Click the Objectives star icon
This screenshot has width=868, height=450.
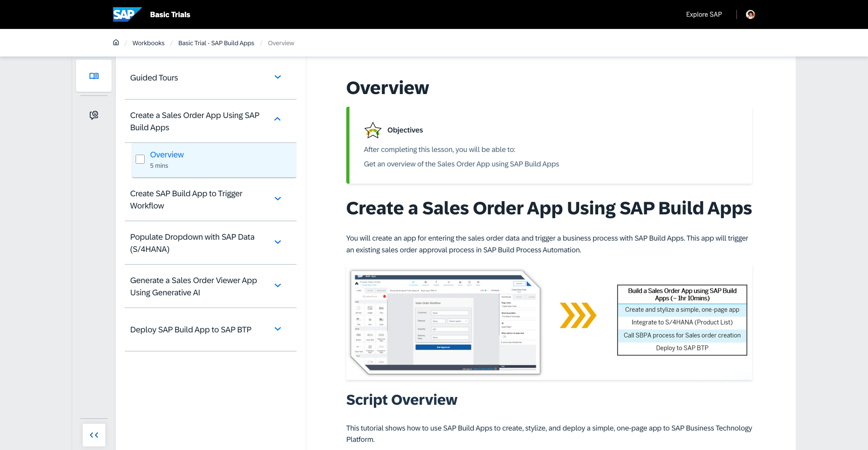click(x=373, y=130)
